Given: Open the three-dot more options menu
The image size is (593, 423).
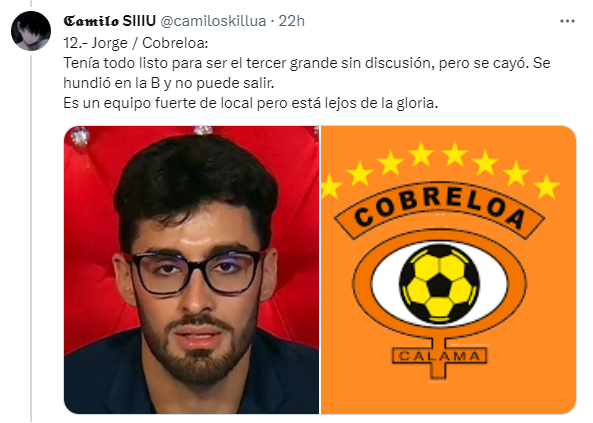Looking at the screenshot, I should (567, 21).
